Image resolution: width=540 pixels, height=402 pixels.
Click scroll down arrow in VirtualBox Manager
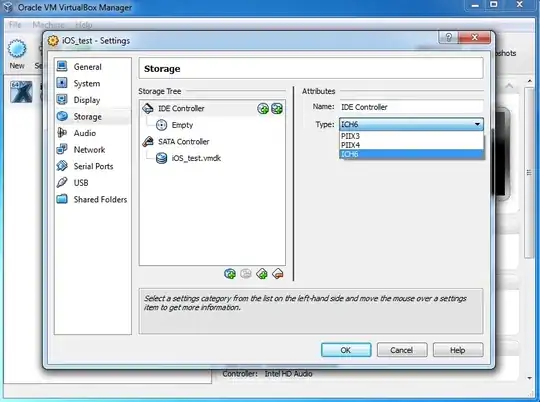pos(529,378)
